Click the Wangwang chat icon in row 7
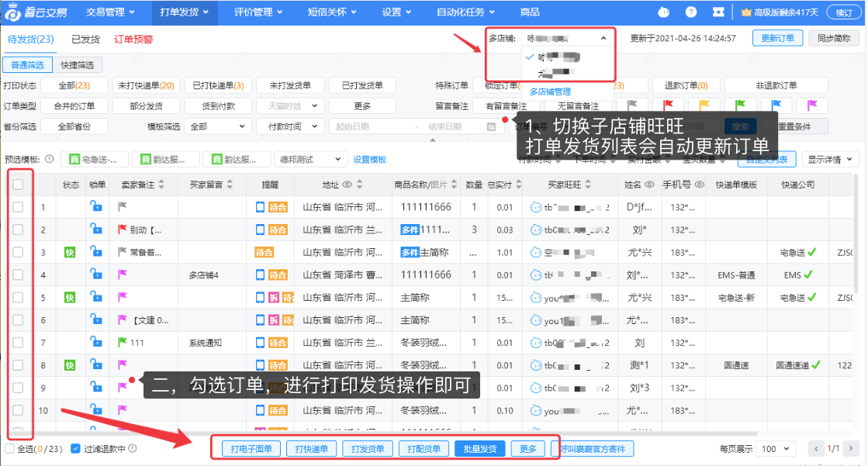Screen dimensions: 868x466 click(x=535, y=343)
